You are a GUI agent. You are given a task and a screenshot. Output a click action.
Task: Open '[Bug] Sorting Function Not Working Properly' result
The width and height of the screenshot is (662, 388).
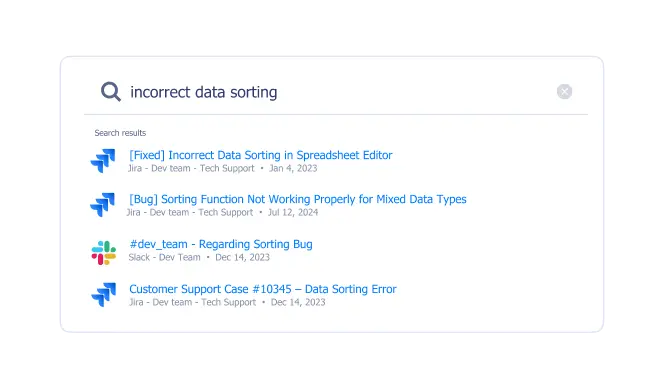click(298, 199)
